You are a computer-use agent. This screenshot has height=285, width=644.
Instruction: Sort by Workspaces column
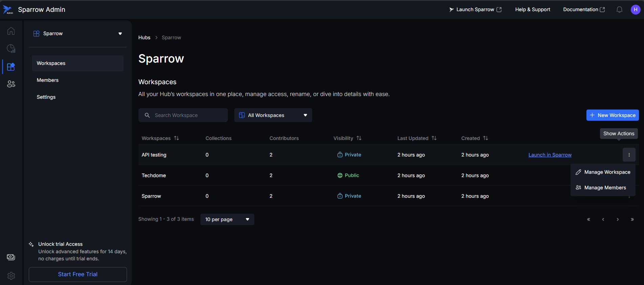pyautogui.click(x=176, y=138)
